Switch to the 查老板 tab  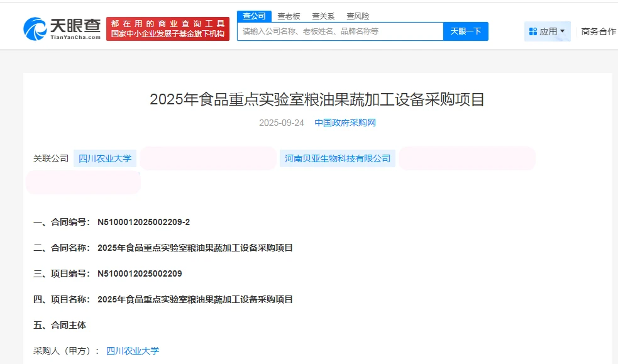click(x=289, y=16)
